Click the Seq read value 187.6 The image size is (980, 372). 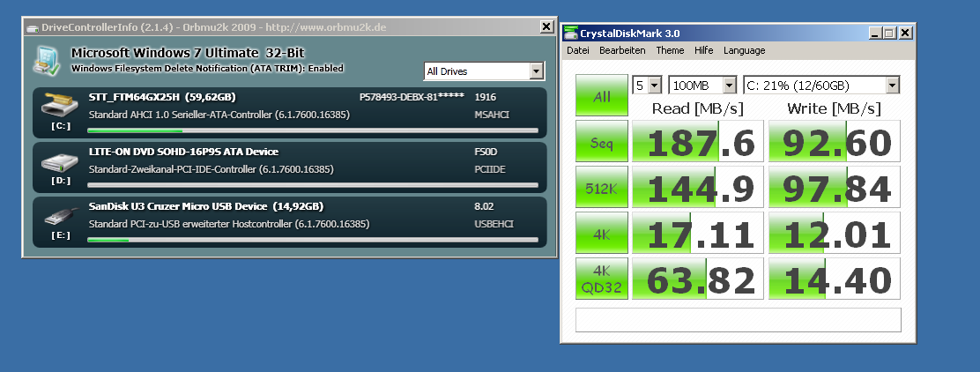pyautogui.click(x=698, y=141)
